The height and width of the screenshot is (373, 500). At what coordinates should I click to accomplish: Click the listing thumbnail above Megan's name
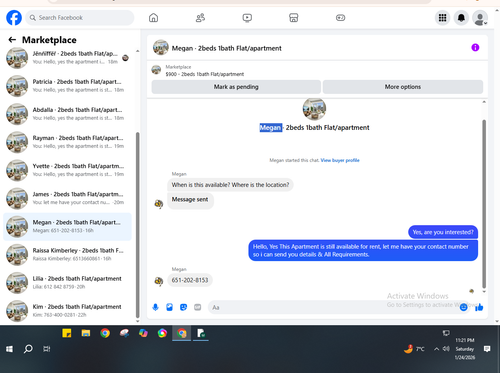[x=314, y=109]
